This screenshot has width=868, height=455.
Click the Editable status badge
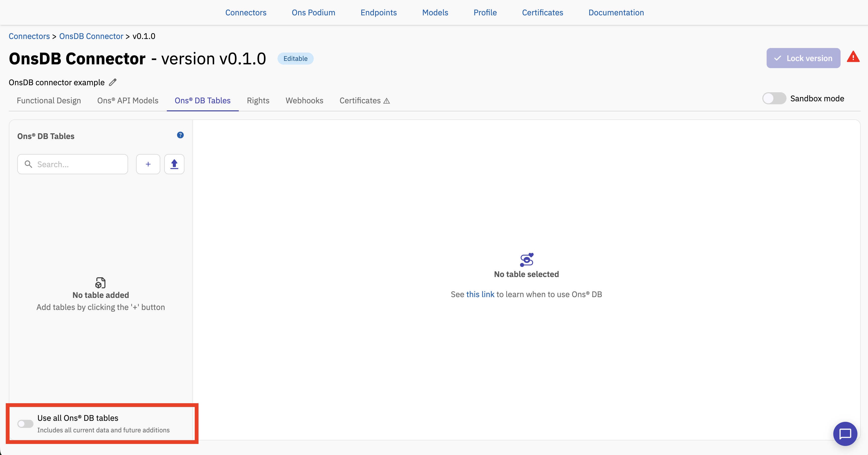[296, 58]
